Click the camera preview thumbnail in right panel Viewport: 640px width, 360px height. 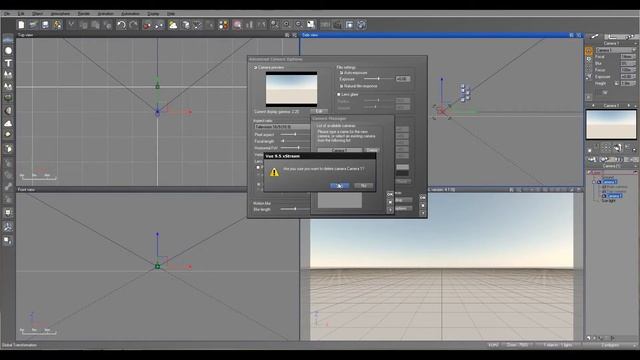pos(611,125)
